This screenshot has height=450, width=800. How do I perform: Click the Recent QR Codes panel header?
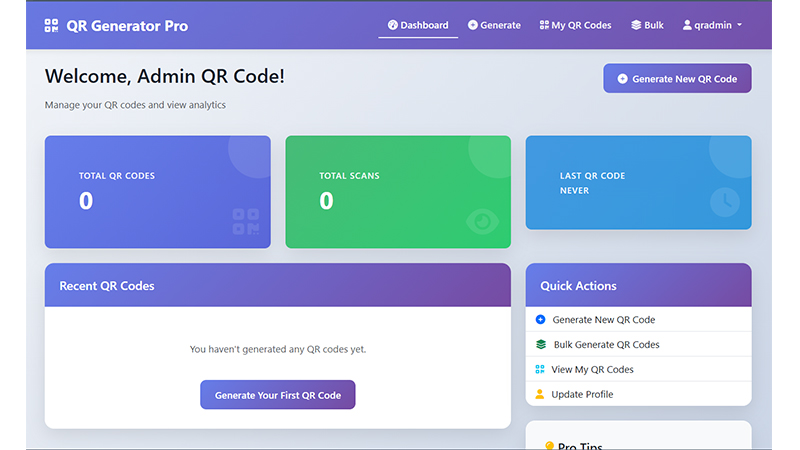[x=278, y=285]
